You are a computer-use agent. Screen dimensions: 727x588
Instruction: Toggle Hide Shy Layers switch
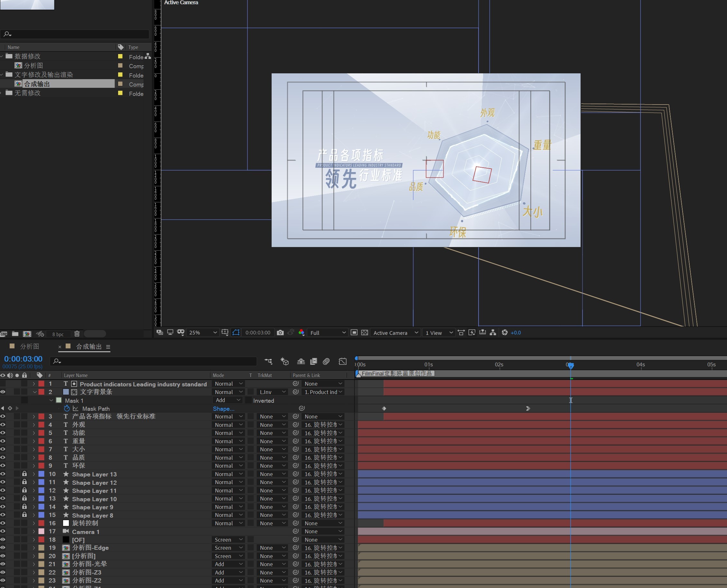(301, 362)
